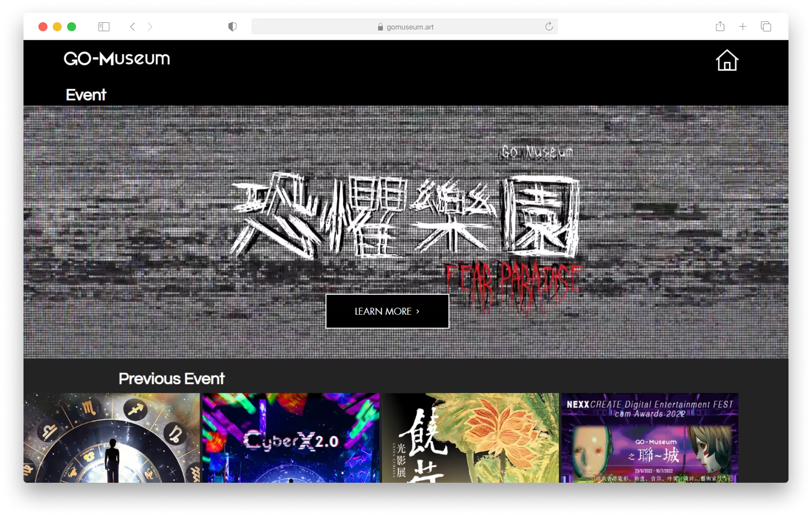Minimize the window with yellow button
This screenshot has height=517, width=812.
pyautogui.click(x=57, y=27)
